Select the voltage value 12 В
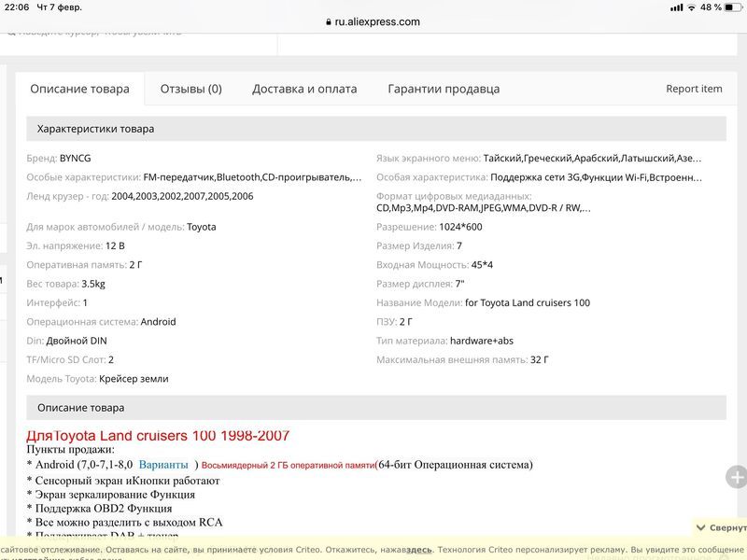Screen dimensions: 747x560 pyautogui.click(x=115, y=245)
